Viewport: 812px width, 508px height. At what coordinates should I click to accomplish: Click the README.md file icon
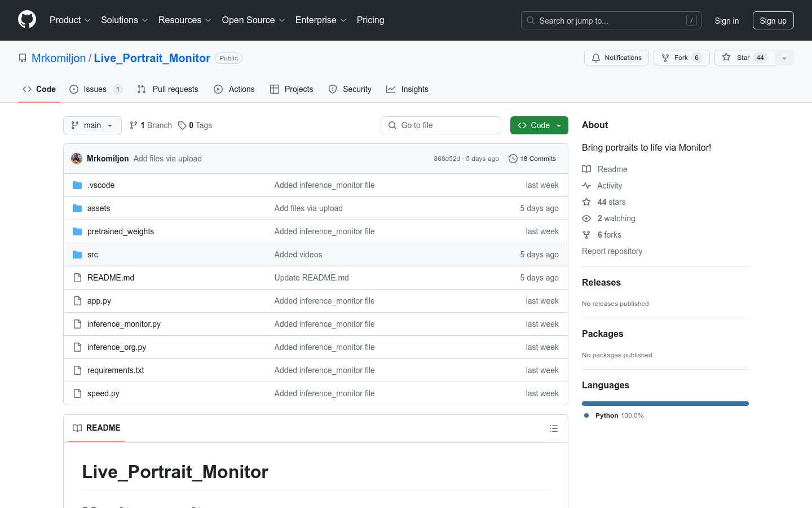click(x=77, y=278)
